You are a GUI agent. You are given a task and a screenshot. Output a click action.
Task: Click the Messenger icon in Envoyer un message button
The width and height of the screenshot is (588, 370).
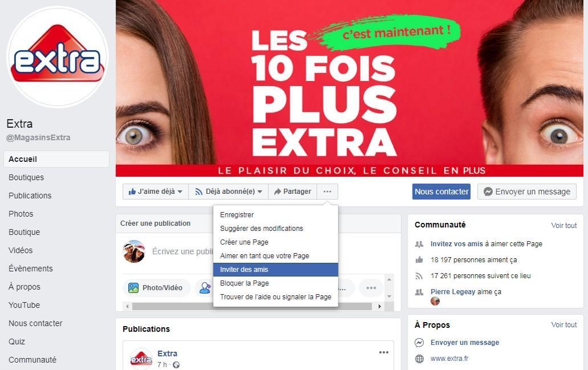click(x=488, y=192)
